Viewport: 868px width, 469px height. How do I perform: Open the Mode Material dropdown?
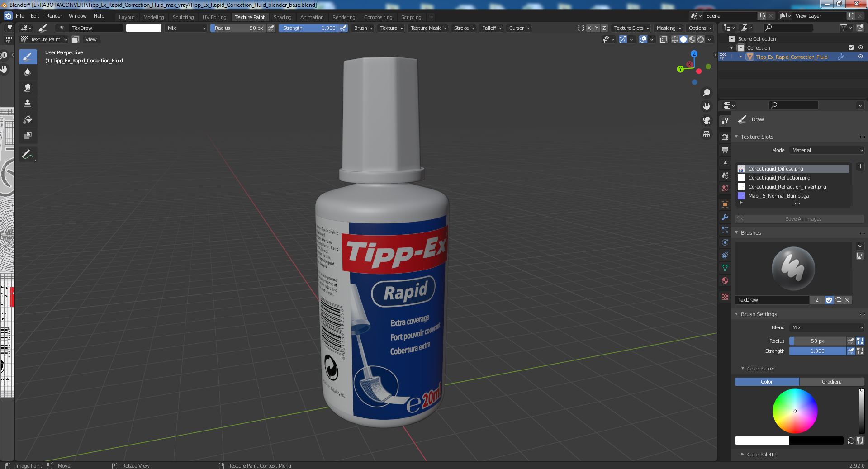coord(827,150)
